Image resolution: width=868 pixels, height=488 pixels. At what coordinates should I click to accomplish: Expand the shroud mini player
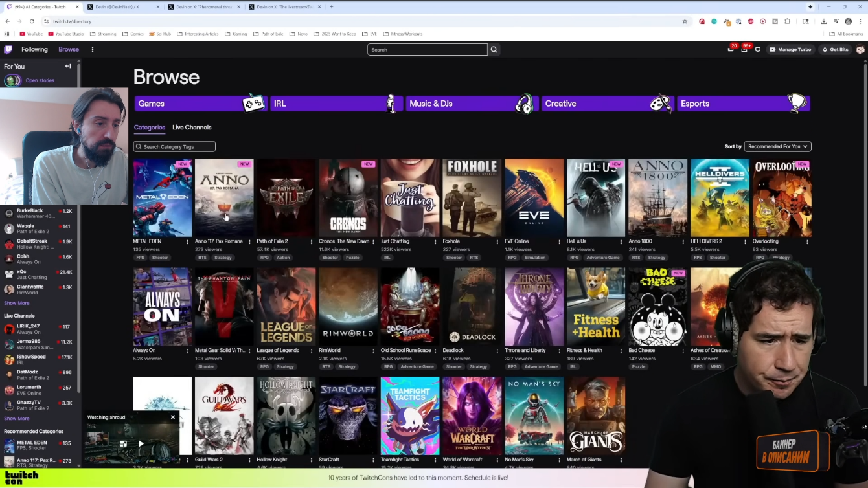click(x=123, y=444)
